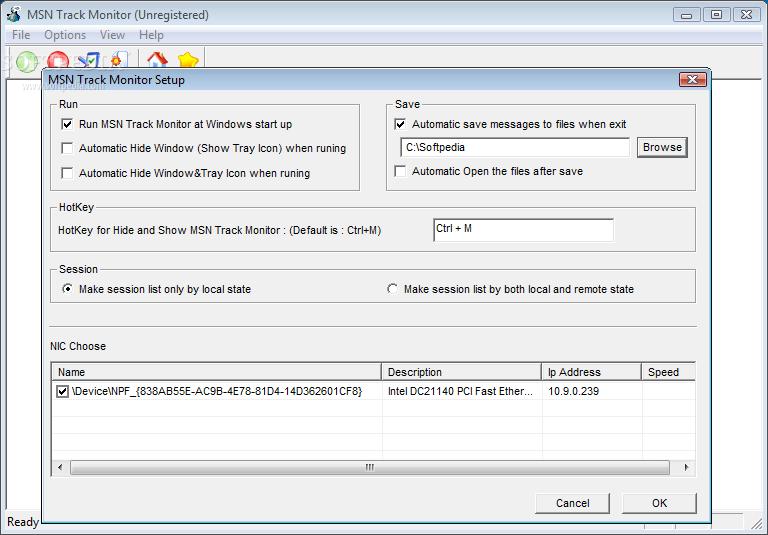Image resolution: width=768 pixels, height=535 pixels.
Task: Click the gear document setup toolbar icon
Action: [x=120, y=60]
